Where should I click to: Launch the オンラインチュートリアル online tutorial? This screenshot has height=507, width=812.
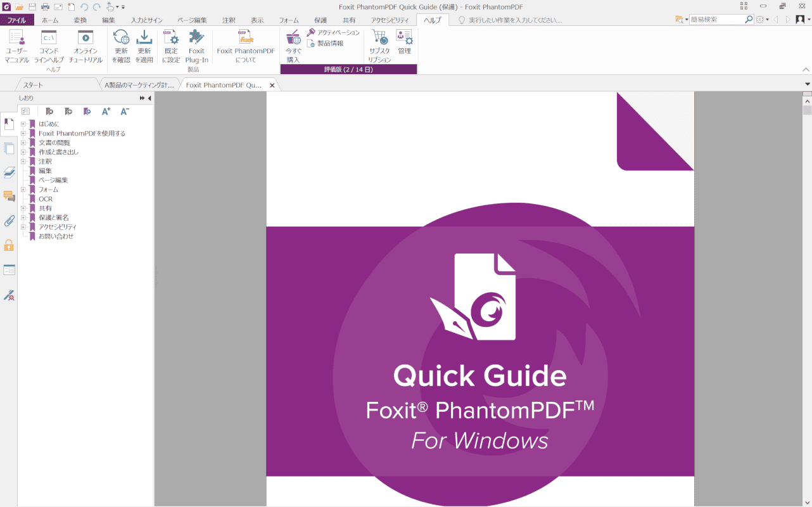(86, 46)
